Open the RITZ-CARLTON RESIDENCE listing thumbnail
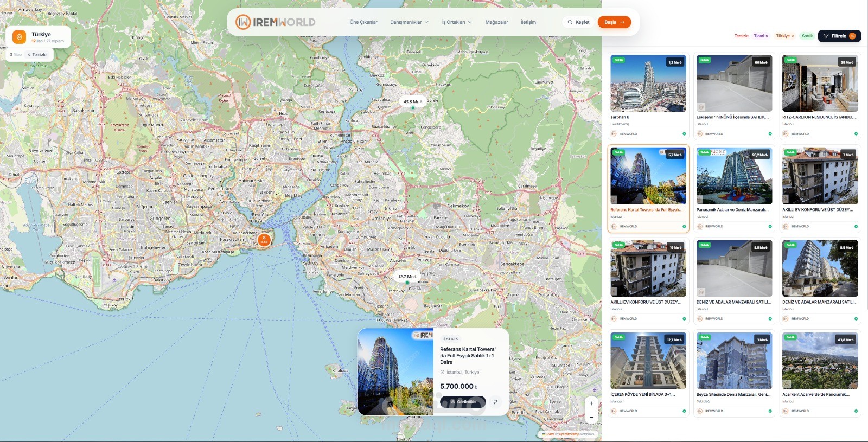Viewport: 868px width, 442px height. pyautogui.click(x=820, y=83)
